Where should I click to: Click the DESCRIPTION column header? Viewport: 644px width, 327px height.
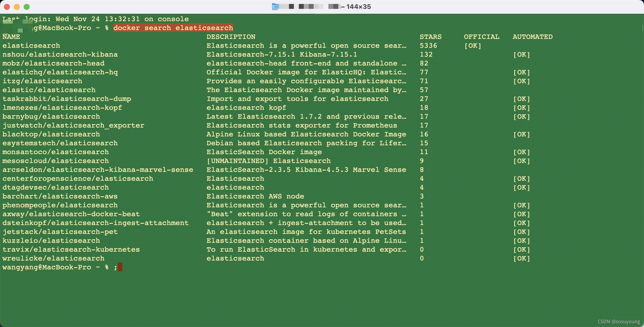231,37
